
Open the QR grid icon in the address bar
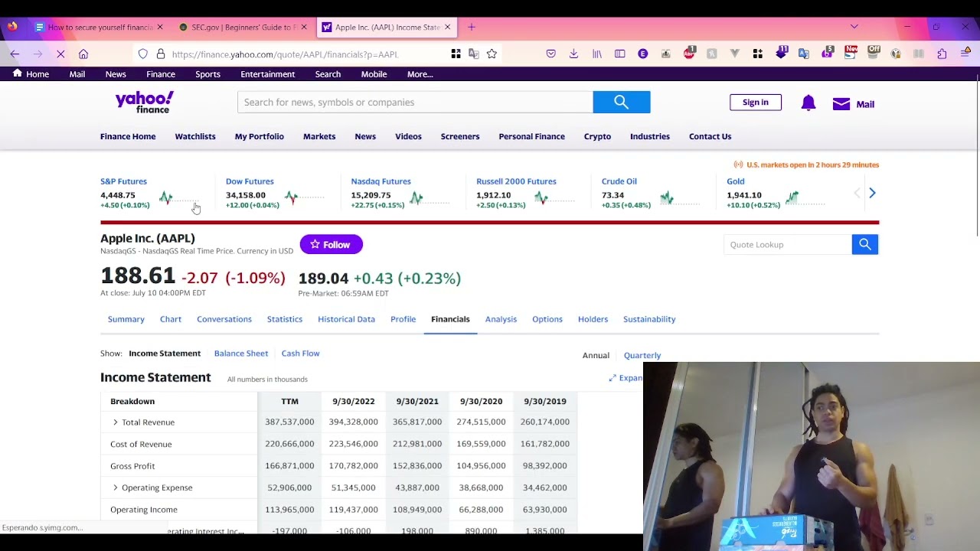click(456, 54)
